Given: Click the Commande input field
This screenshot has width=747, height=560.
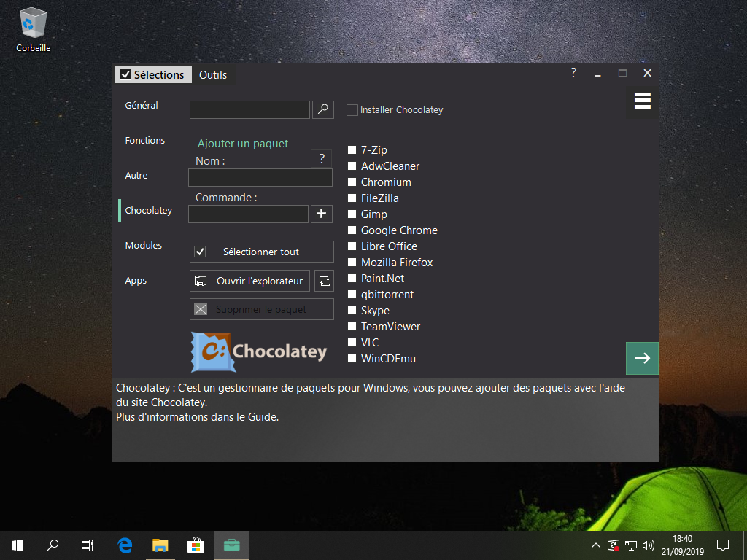Looking at the screenshot, I should coord(248,214).
